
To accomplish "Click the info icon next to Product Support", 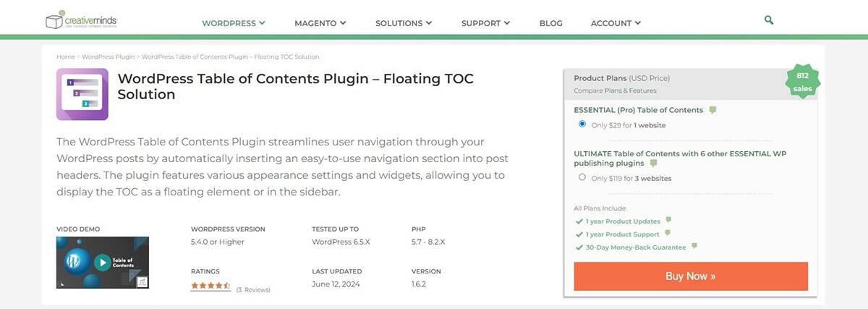I will click(x=667, y=233).
